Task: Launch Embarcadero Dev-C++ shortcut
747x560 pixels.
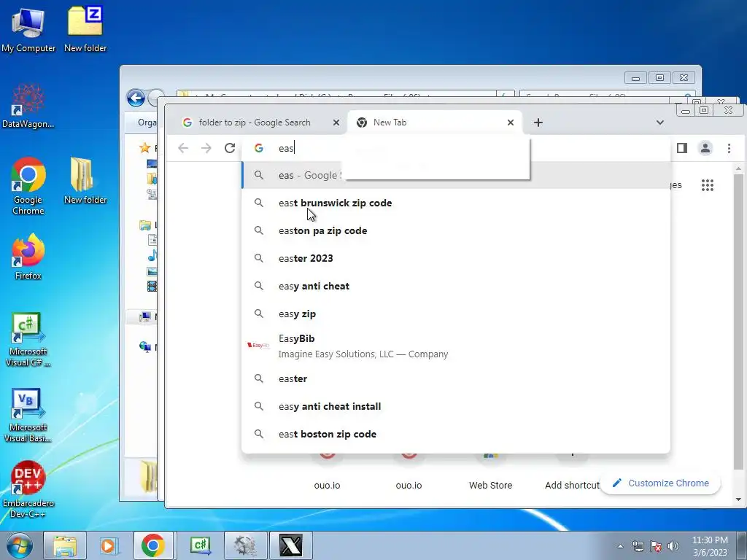Action: point(28,489)
